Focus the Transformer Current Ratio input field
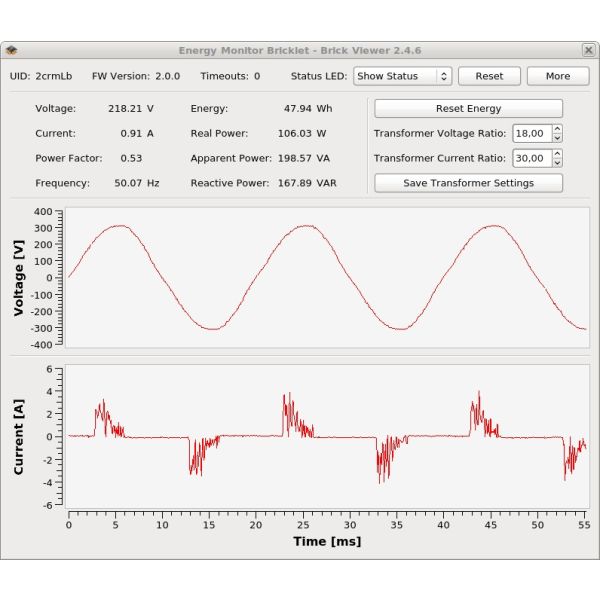The height and width of the screenshot is (600, 600). (x=532, y=158)
